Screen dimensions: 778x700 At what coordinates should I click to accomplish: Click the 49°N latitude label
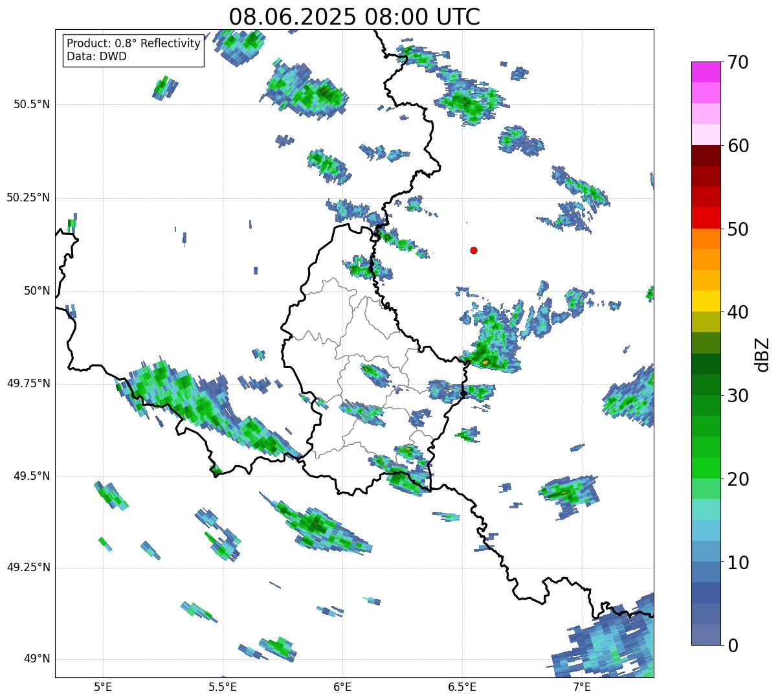tap(37, 659)
